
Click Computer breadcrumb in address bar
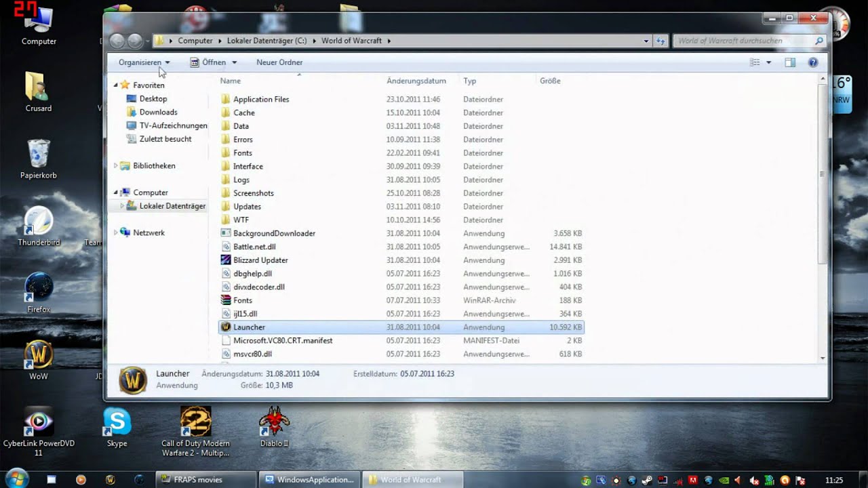pyautogui.click(x=195, y=41)
